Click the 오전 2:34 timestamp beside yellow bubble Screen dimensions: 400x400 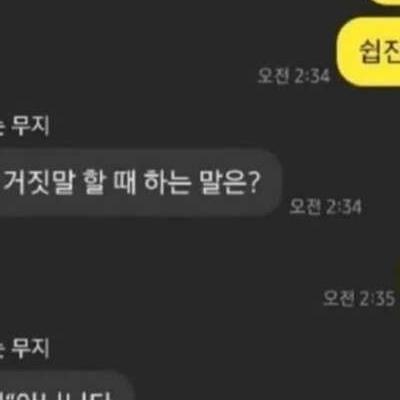click(x=294, y=76)
